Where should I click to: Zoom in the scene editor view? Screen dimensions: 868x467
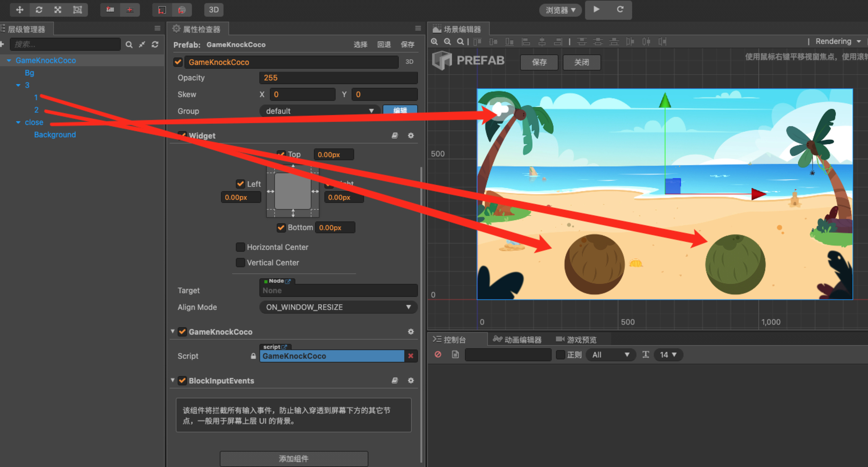435,42
